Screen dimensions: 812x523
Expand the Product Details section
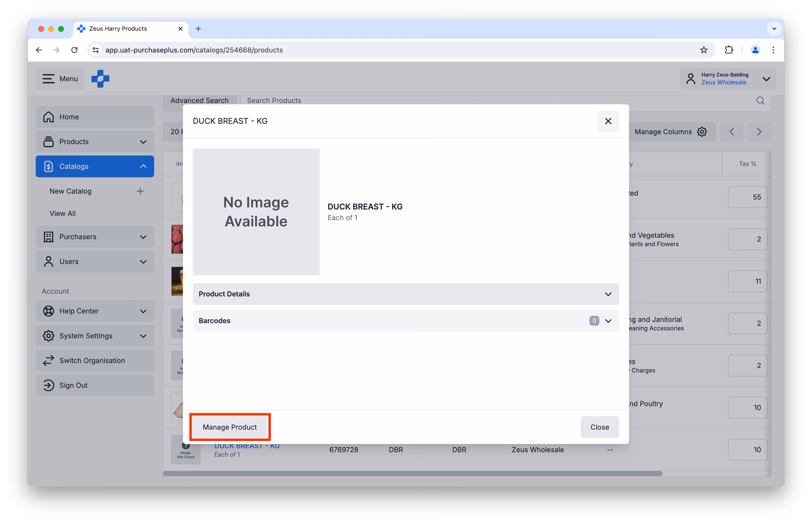pos(405,294)
